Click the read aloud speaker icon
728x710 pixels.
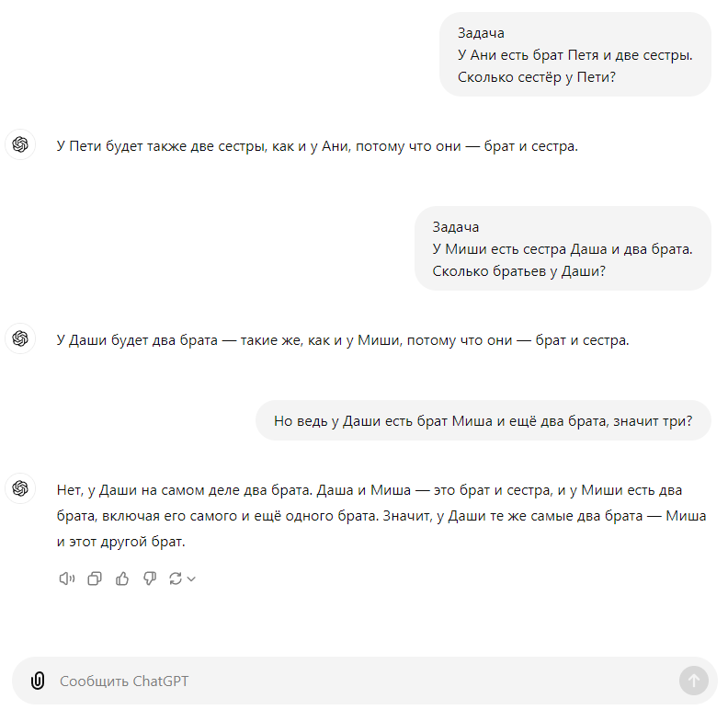(66, 578)
